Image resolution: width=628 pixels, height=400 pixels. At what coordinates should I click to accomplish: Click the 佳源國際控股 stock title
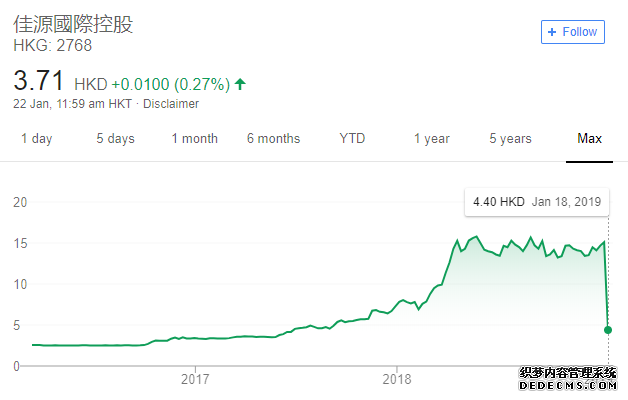tap(73, 24)
